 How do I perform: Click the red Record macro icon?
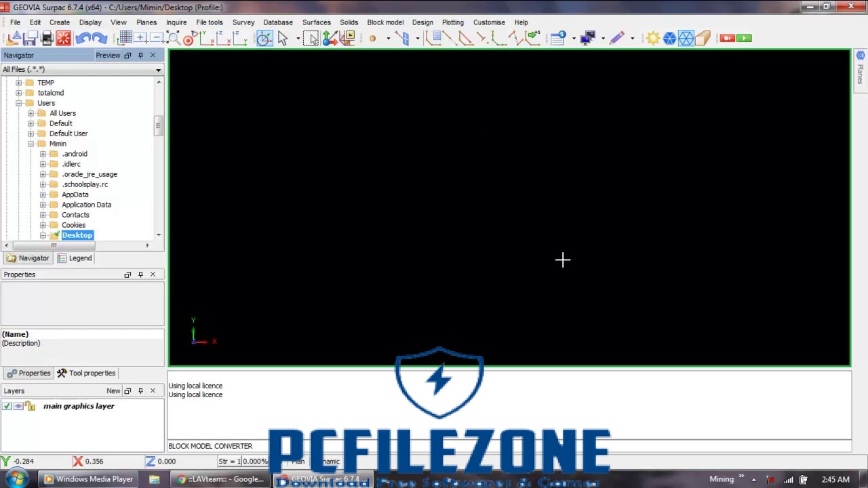(x=728, y=39)
